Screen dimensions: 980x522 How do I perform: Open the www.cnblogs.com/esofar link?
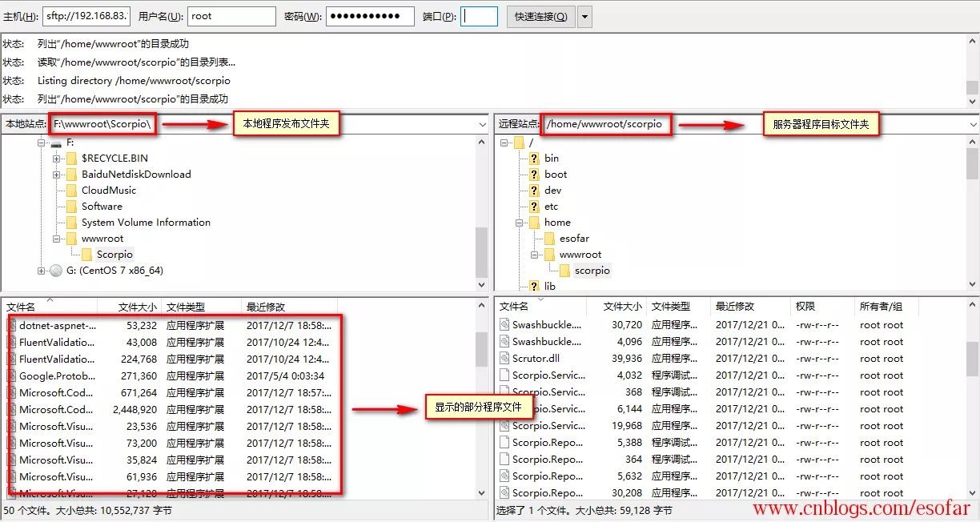[862, 509]
